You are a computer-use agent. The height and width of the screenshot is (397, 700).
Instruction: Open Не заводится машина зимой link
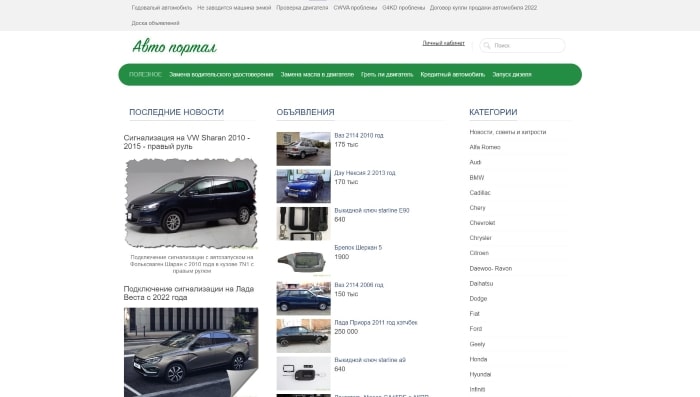(234, 8)
